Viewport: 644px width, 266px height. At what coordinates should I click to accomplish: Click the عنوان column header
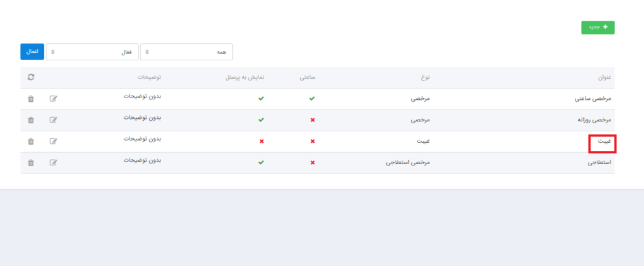pos(604,78)
